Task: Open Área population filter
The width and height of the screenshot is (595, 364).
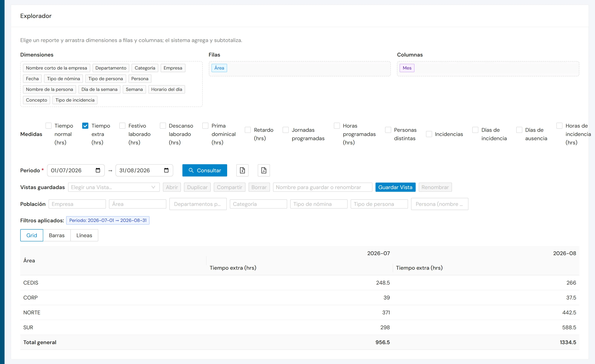Action: (x=138, y=204)
